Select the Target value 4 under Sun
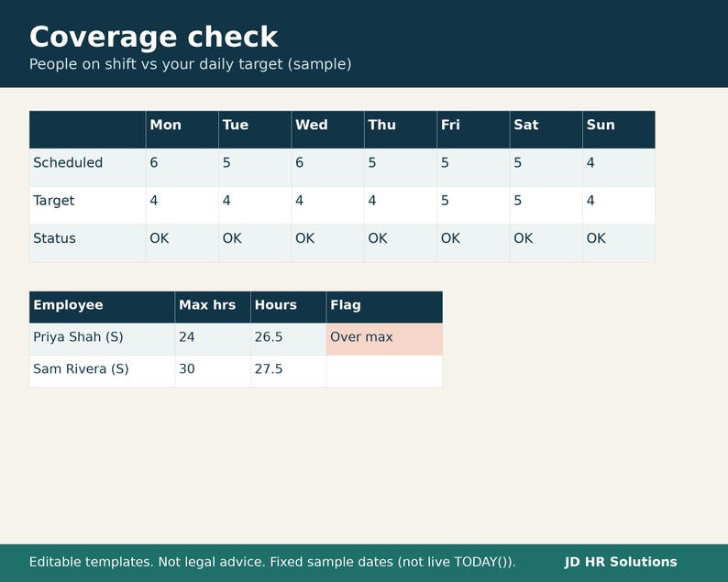 coord(619,205)
